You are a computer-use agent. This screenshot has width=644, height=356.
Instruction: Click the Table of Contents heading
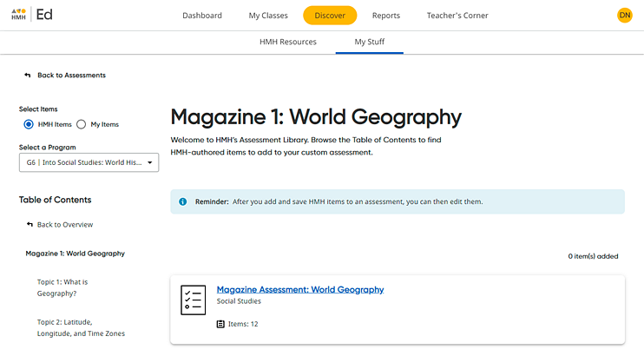pyautogui.click(x=55, y=200)
